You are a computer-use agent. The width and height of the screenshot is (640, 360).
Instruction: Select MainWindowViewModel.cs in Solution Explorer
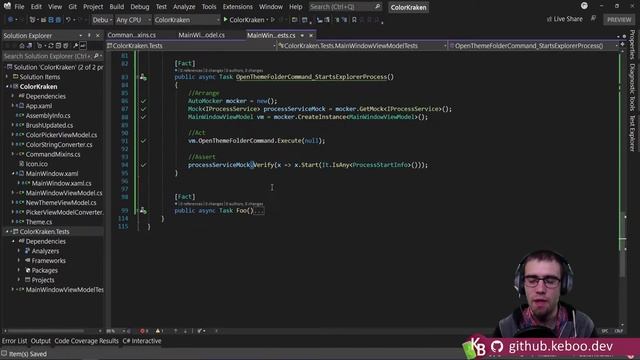click(x=64, y=193)
